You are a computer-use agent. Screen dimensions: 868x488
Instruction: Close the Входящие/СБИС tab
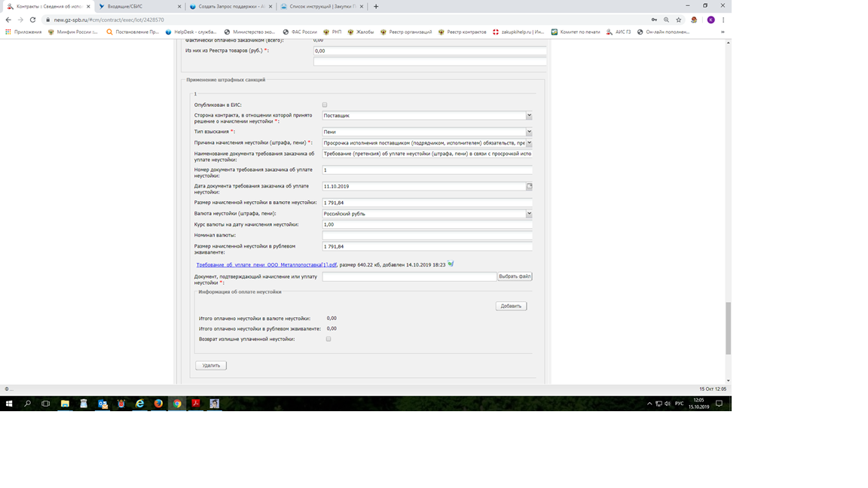(x=179, y=7)
